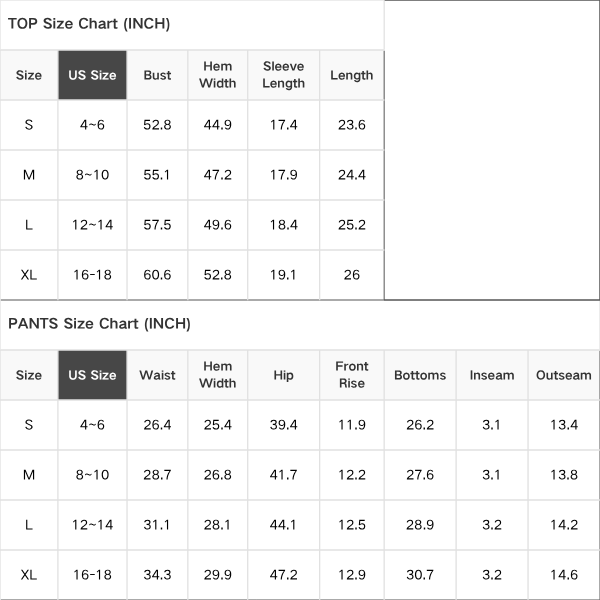Select the Waist column header

coord(157,375)
